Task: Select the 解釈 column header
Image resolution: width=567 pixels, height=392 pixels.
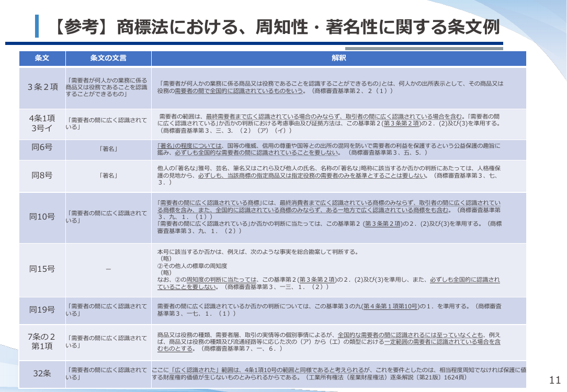Action: 339,58
